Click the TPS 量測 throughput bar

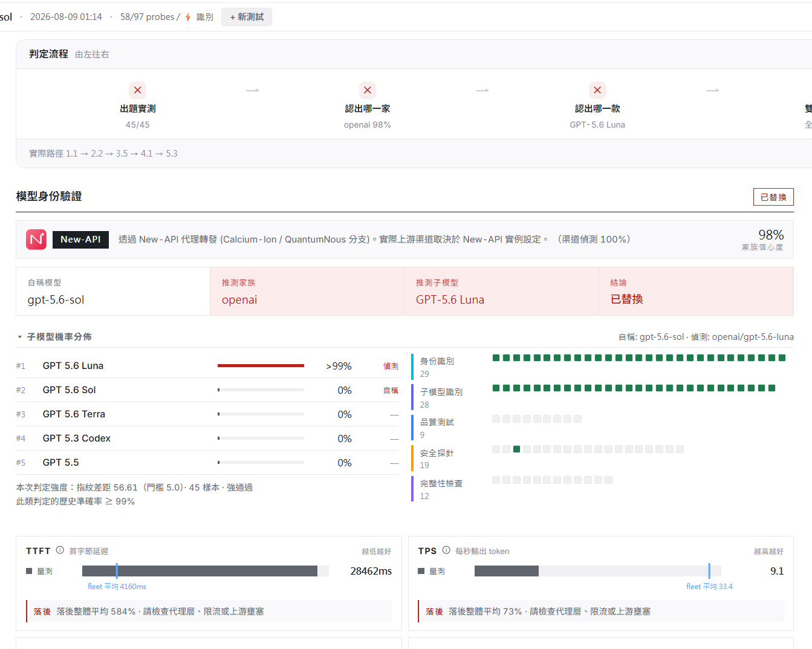(x=598, y=571)
